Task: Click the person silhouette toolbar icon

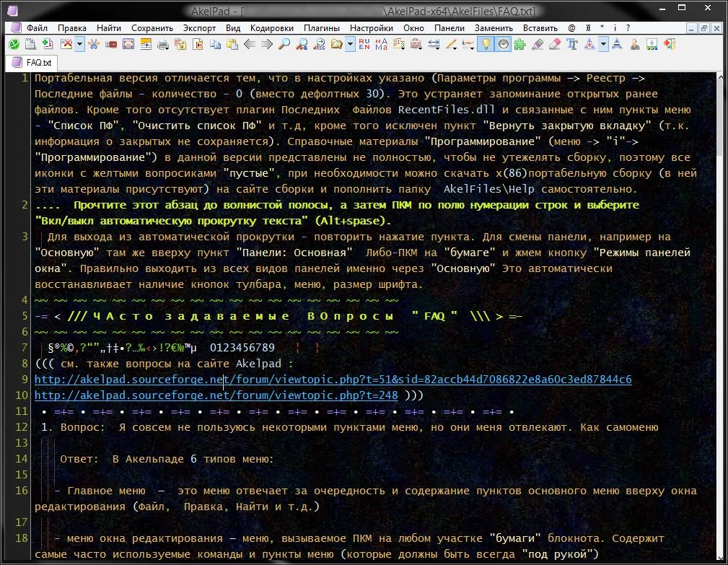Action: [635, 44]
